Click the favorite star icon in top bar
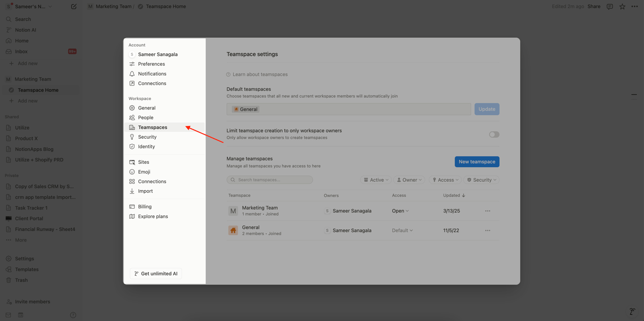Image resolution: width=644 pixels, height=321 pixels. 622,7
